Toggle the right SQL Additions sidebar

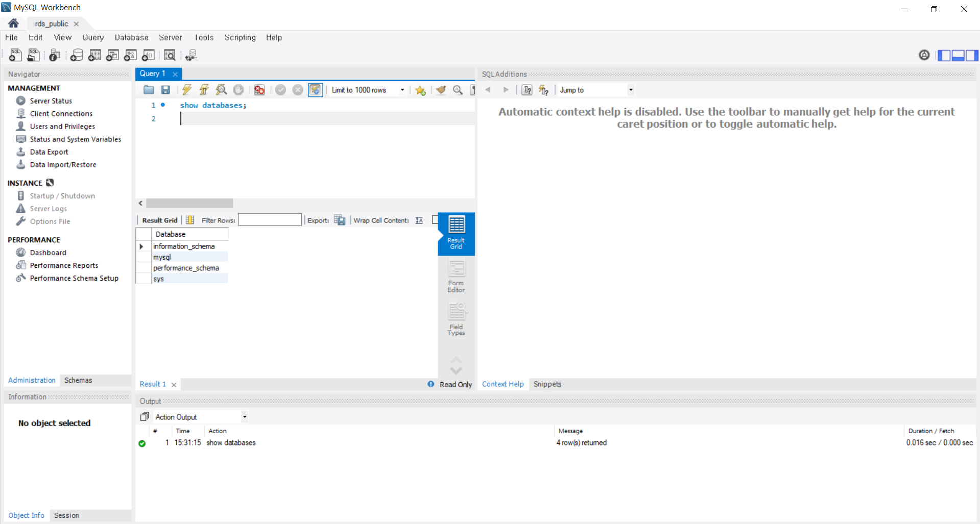tap(972, 55)
